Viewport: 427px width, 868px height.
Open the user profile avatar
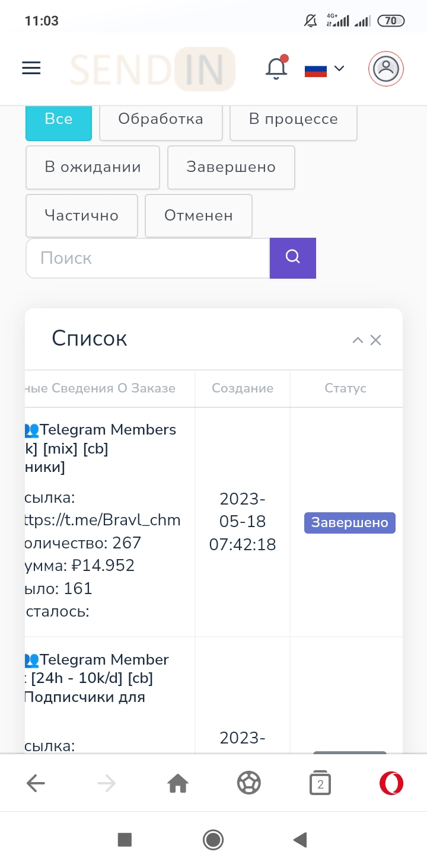pos(386,69)
